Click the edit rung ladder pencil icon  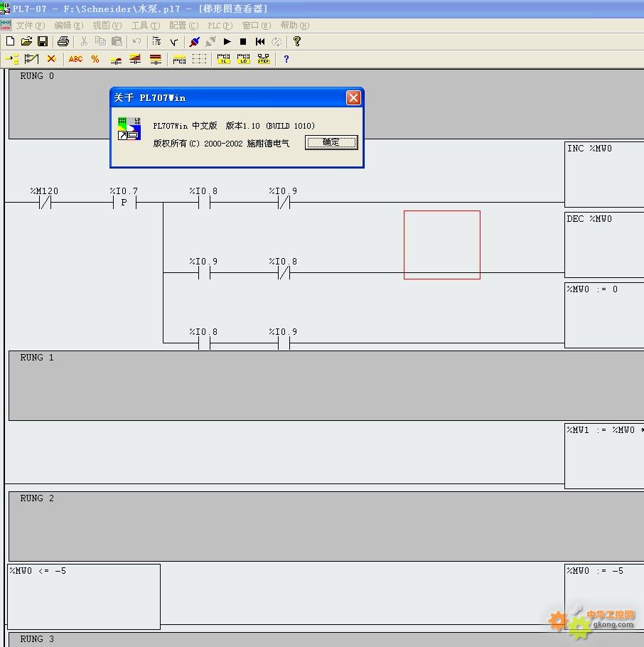point(31,59)
